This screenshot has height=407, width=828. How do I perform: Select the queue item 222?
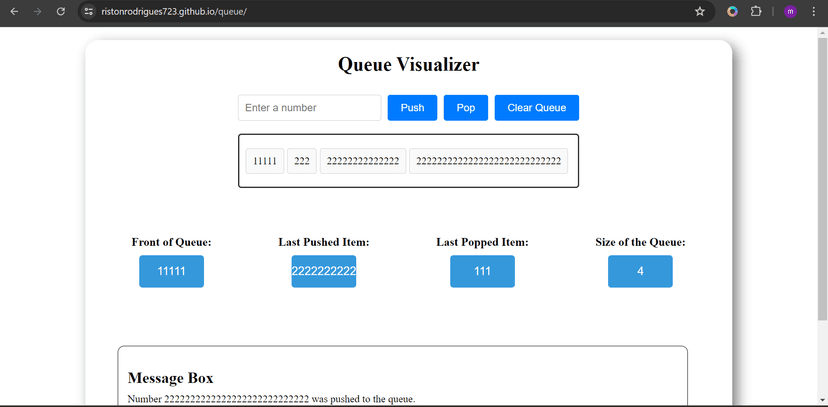tap(302, 161)
